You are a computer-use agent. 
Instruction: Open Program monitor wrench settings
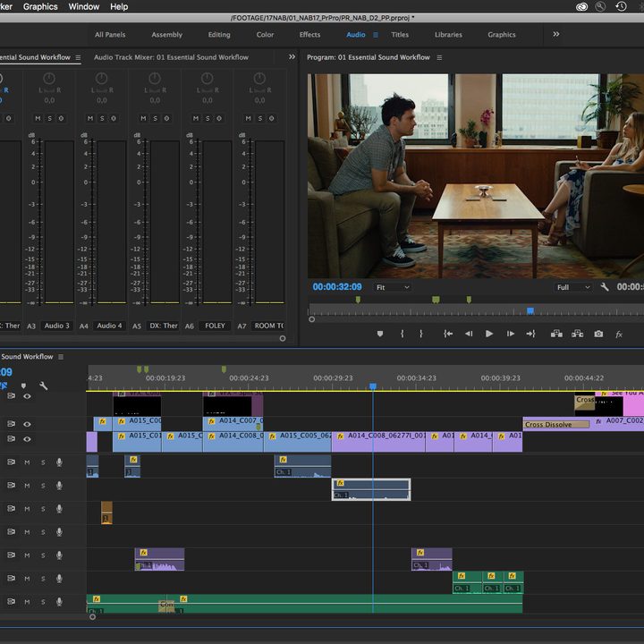pyautogui.click(x=604, y=287)
